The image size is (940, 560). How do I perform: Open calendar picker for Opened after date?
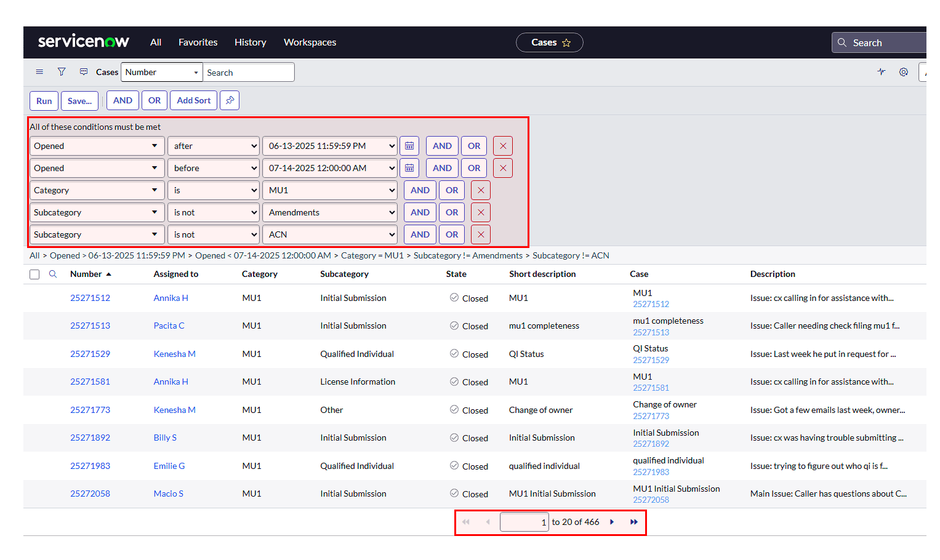[409, 146]
